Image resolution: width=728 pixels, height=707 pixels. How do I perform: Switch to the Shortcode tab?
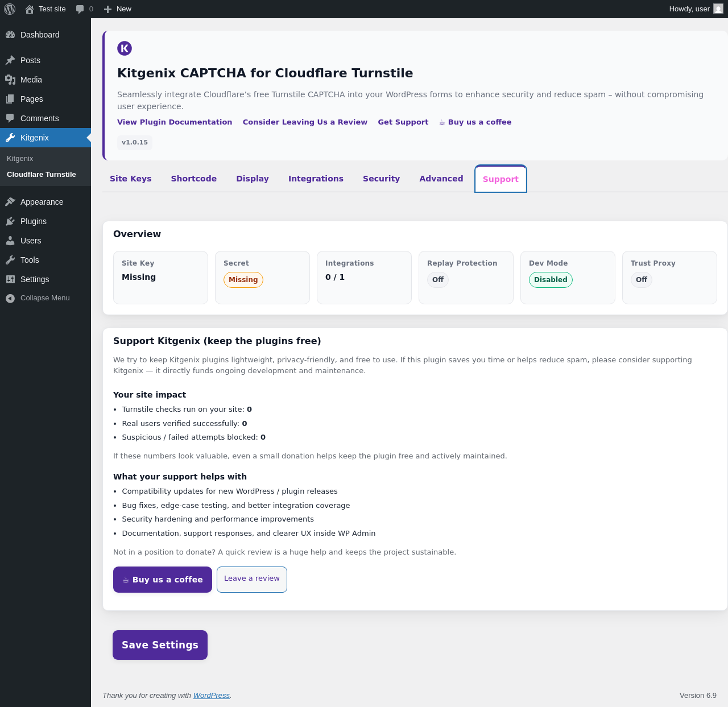click(x=194, y=179)
